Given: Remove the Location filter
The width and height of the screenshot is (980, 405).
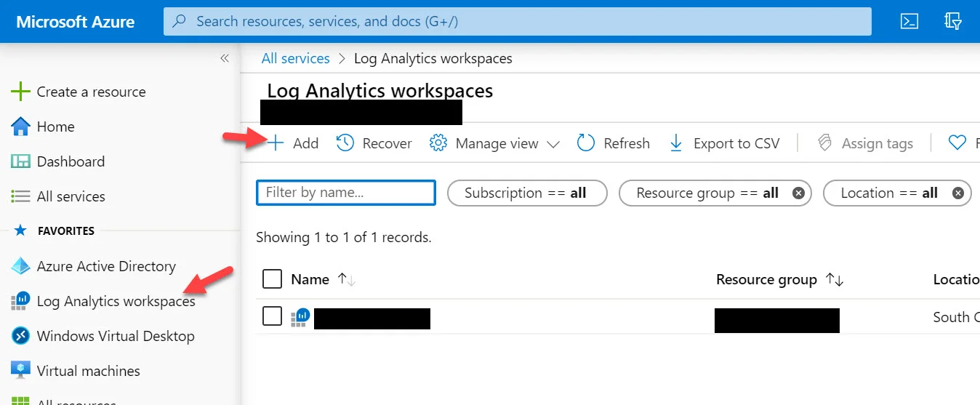Looking at the screenshot, I should coord(958,193).
